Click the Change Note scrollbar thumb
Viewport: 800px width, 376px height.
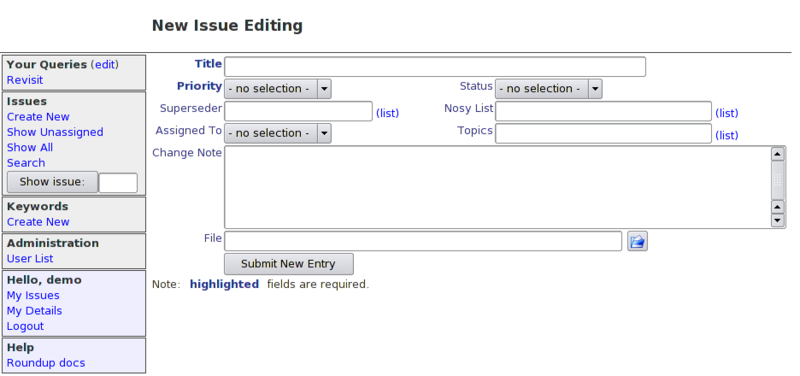click(778, 180)
